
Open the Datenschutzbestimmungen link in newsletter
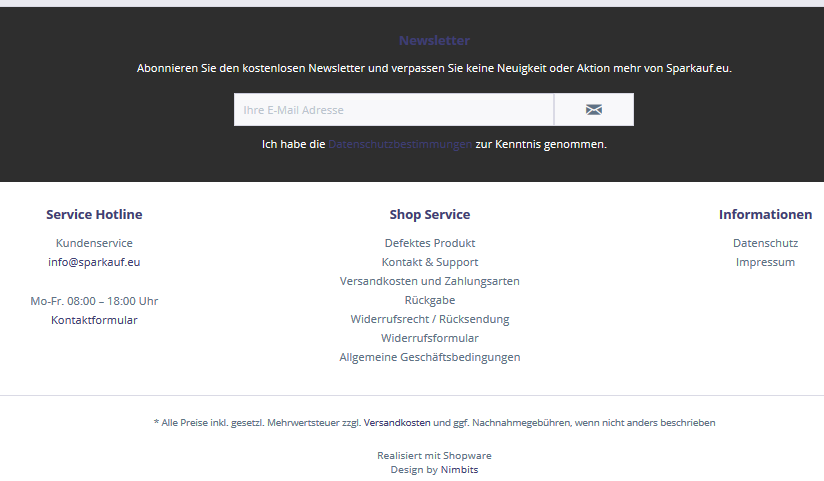(400, 144)
